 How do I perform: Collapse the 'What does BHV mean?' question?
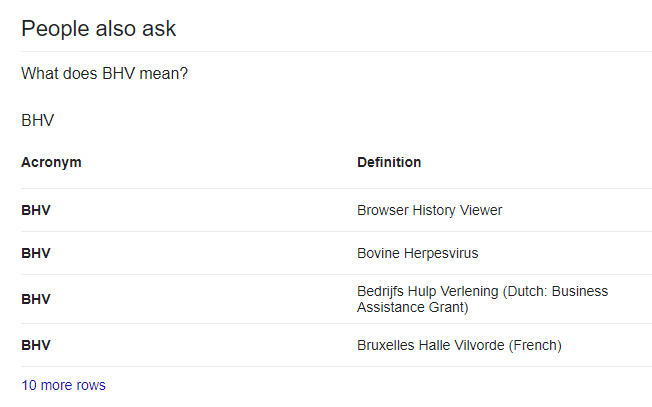(x=104, y=74)
